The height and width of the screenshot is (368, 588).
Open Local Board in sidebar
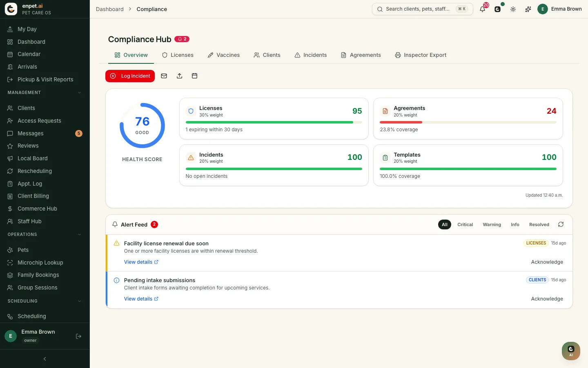pos(45,158)
